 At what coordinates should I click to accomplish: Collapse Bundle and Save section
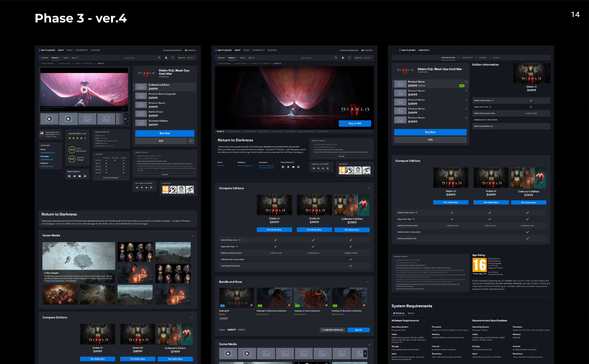[x=368, y=282]
